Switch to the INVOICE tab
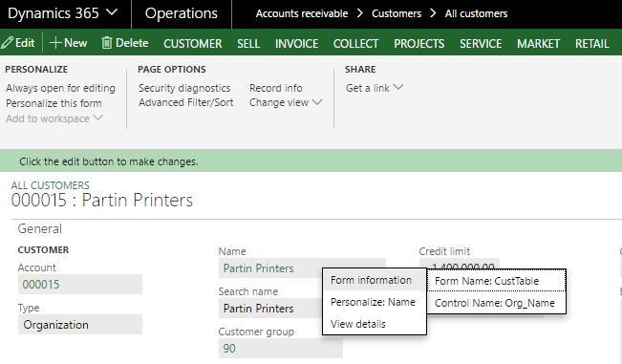 tap(297, 43)
